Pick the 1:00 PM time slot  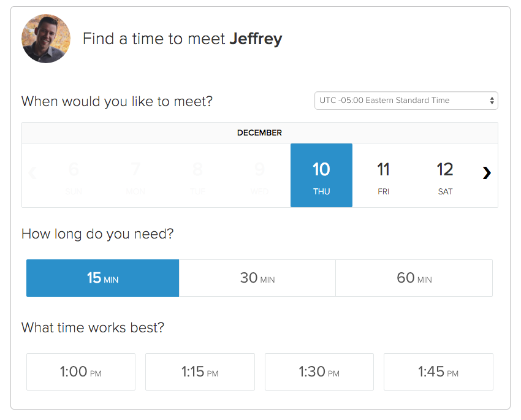[x=81, y=372]
